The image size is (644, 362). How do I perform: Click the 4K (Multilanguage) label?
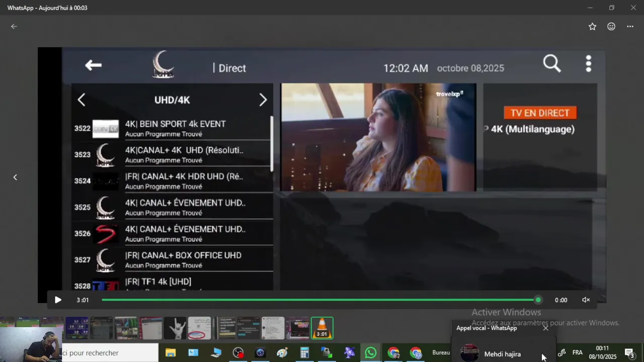(533, 129)
